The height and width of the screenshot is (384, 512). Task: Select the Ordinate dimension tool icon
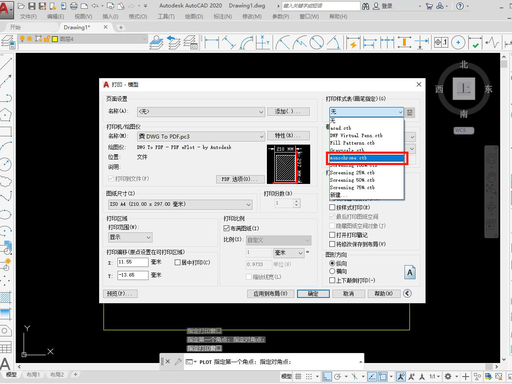pyautogui.click(x=263, y=43)
